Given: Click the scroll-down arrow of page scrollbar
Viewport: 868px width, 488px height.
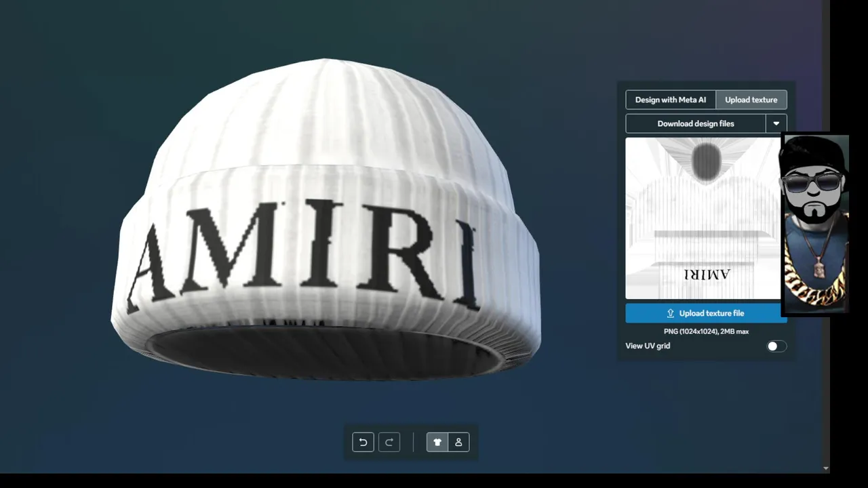Looking at the screenshot, I should (825, 468).
